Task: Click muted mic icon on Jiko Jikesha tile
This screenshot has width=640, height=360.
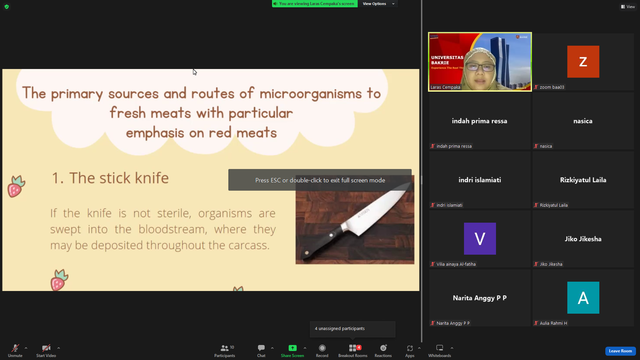Action: [x=536, y=264]
